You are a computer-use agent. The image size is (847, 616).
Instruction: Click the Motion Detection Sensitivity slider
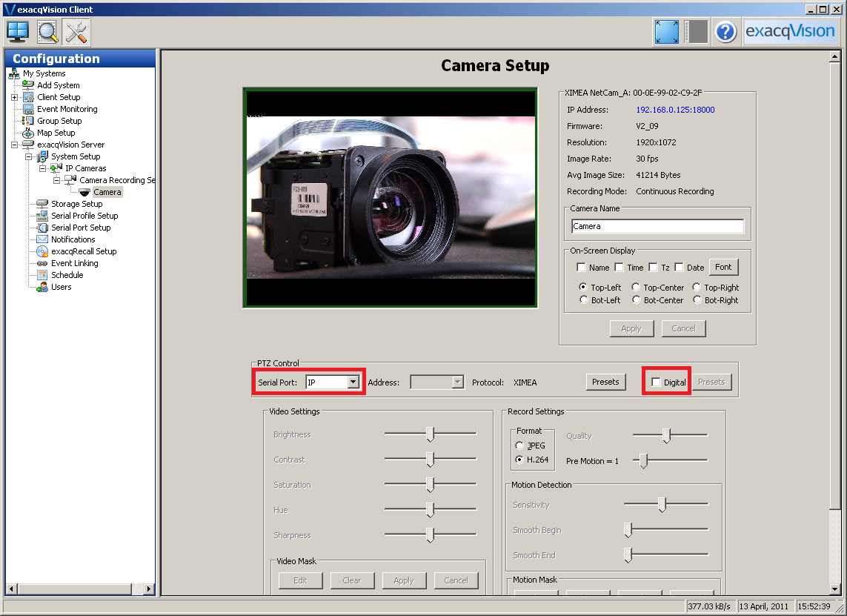666,505
